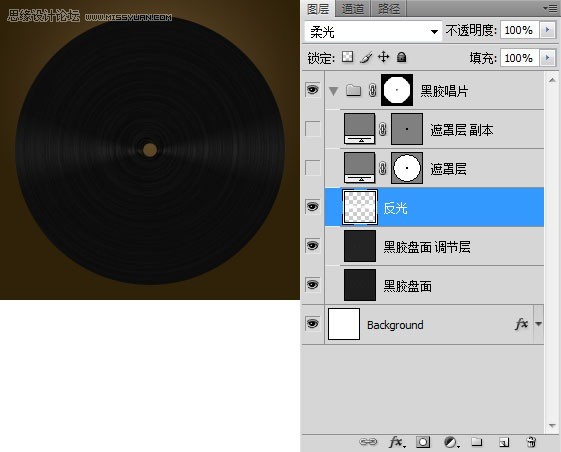The height and width of the screenshot is (452, 561).
Task: Click the lock transparent pixels icon
Action: point(347,57)
